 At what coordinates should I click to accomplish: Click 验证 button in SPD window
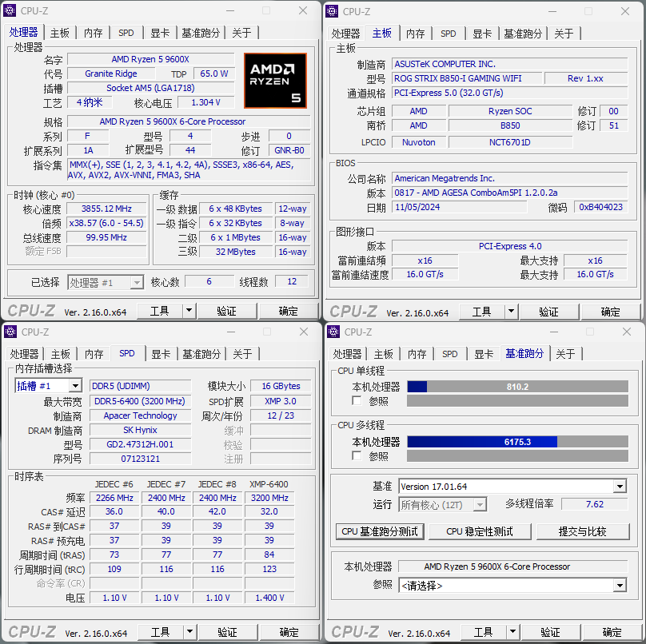228,632
